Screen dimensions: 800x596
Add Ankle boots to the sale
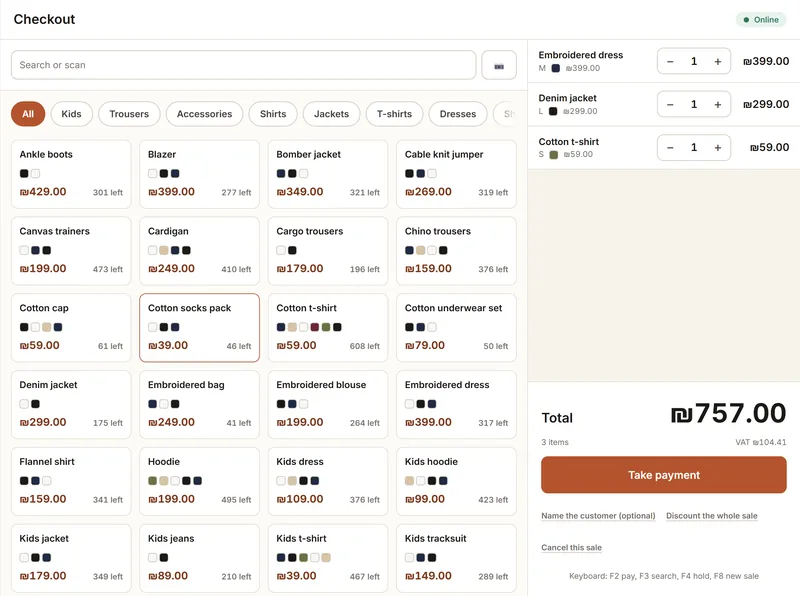pos(71,174)
